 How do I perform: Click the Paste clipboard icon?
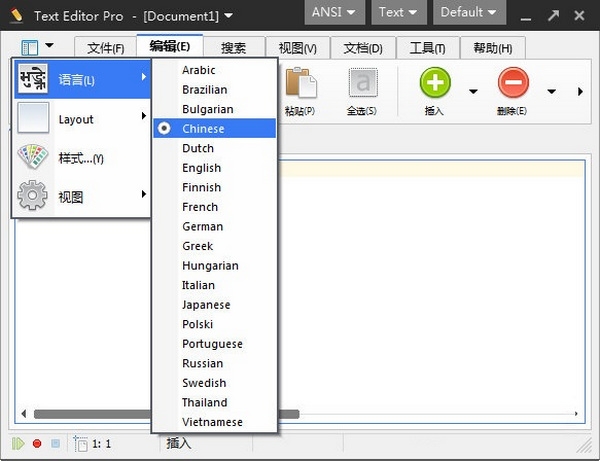[301, 82]
